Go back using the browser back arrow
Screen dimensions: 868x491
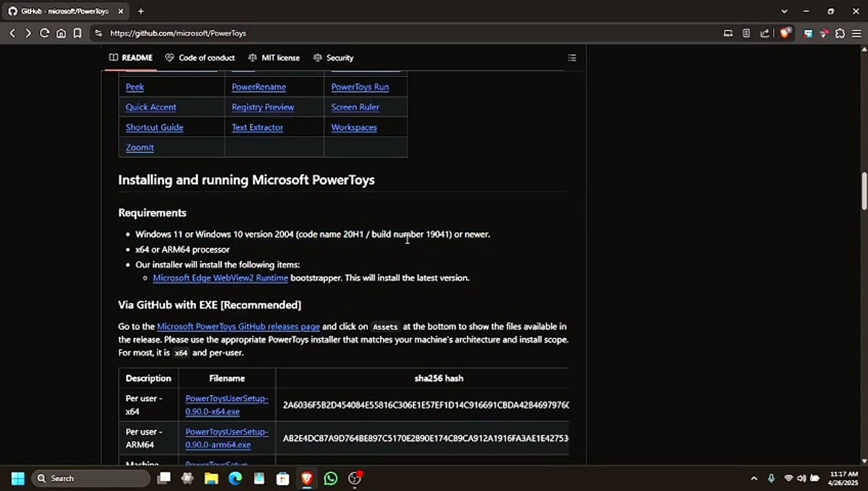[12, 33]
